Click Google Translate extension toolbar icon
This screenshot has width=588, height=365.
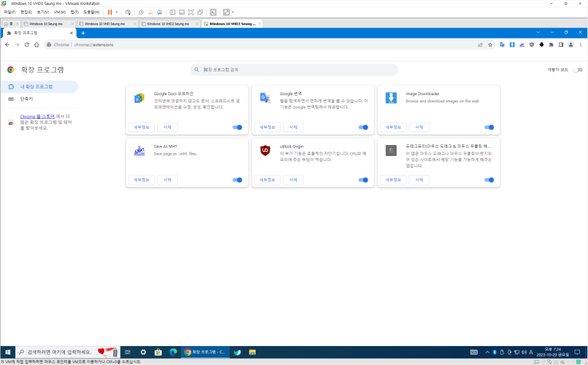(x=502, y=44)
